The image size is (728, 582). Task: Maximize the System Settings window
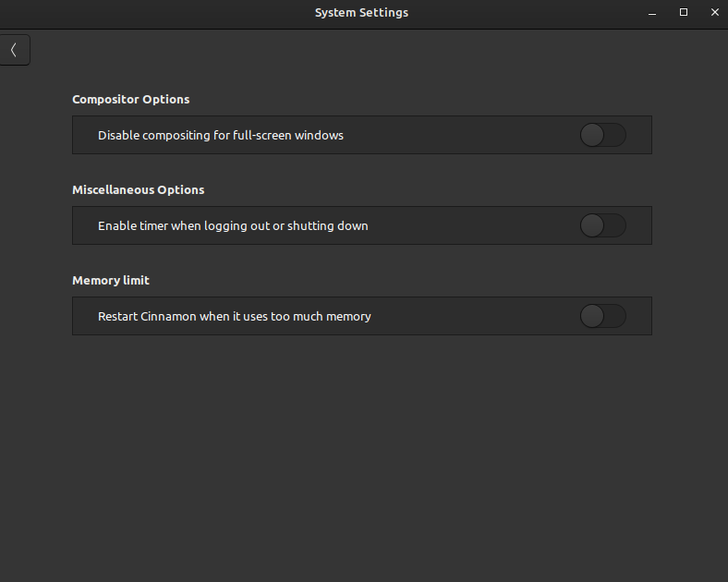point(684,13)
